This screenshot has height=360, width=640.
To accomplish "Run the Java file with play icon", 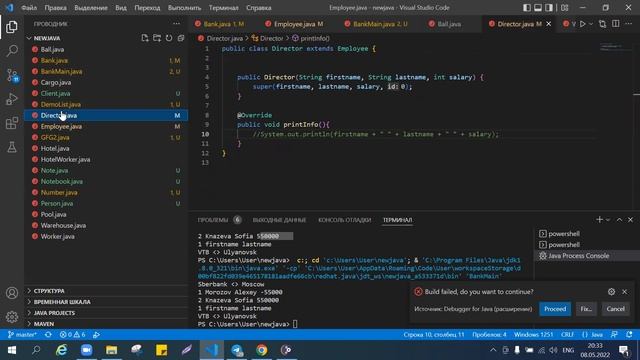I will pos(583,24).
